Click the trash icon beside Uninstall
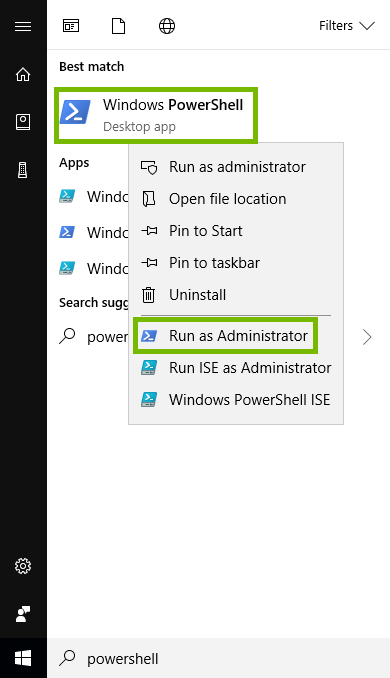Screen dimensions: 390x678 (148, 295)
